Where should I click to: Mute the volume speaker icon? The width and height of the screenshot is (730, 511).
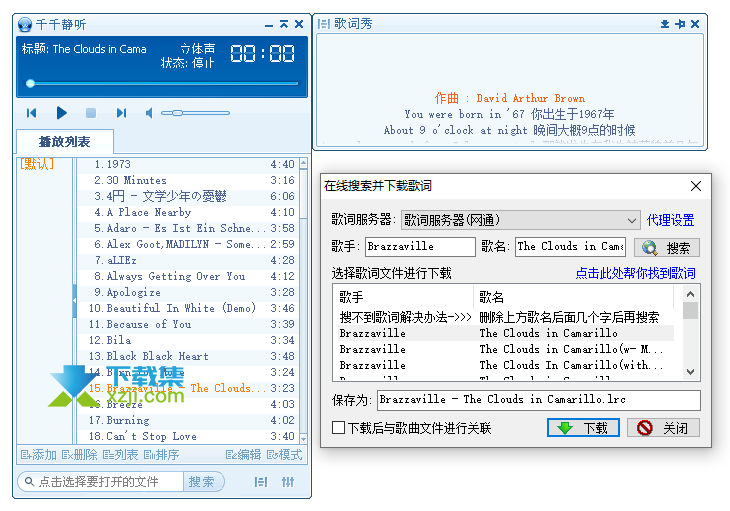149,113
